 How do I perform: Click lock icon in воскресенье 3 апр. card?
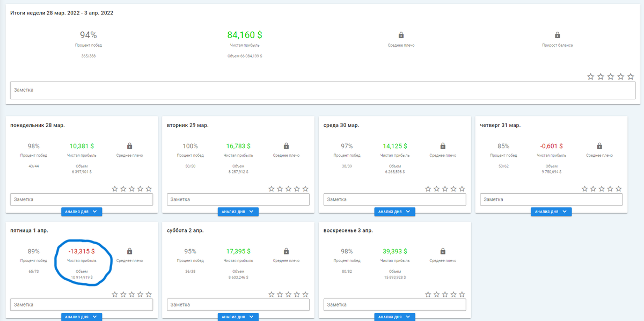point(443,251)
